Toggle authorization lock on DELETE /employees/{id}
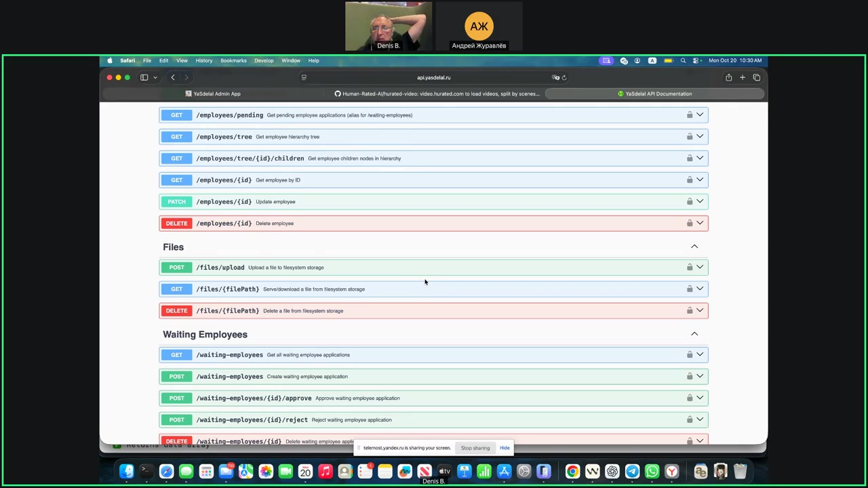Screen dimensions: 868x488 (x=689, y=223)
